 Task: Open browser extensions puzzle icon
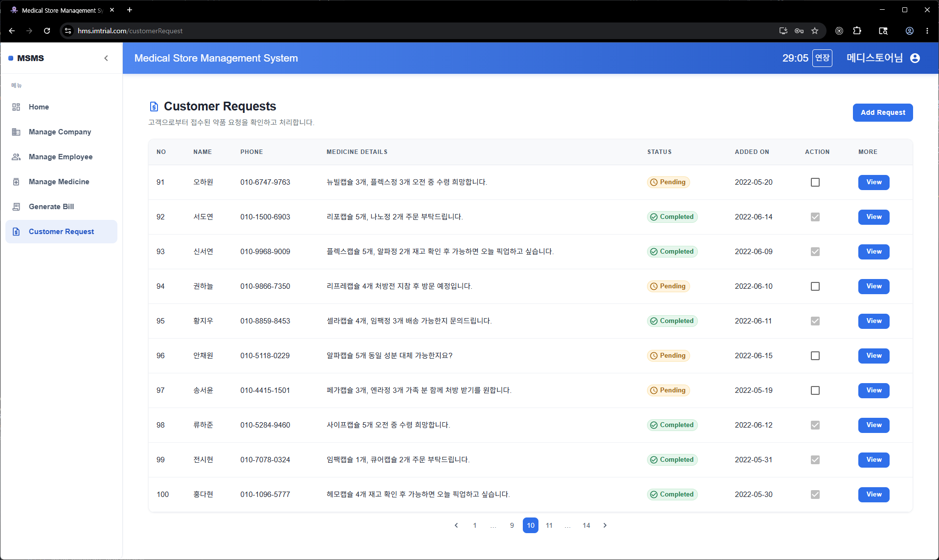click(857, 31)
